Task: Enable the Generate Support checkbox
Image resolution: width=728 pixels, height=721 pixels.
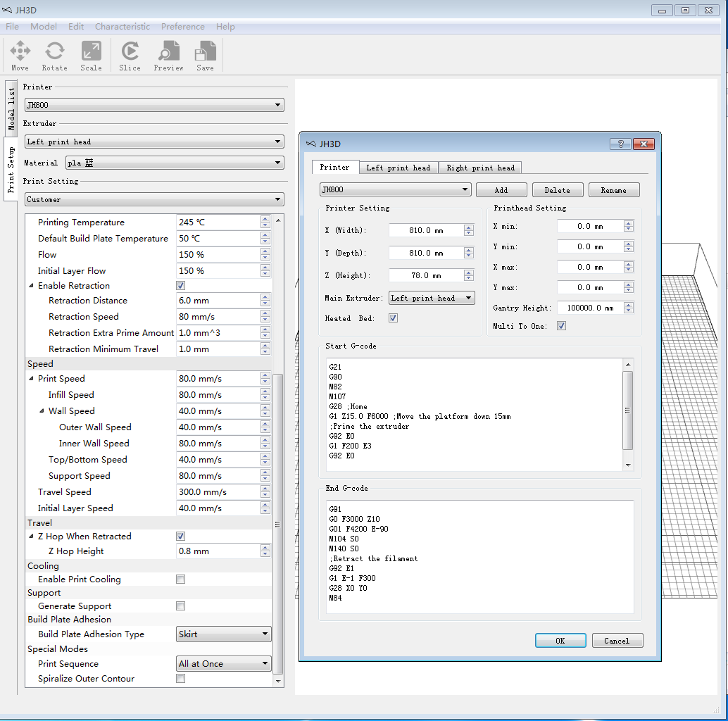Action: pos(181,606)
